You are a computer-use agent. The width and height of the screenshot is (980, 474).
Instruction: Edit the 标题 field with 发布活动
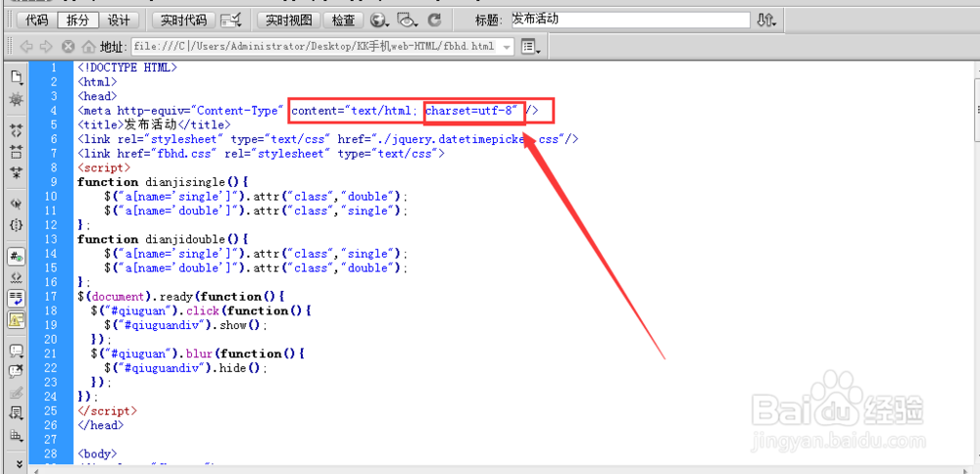pyautogui.click(x=629, y=20)
